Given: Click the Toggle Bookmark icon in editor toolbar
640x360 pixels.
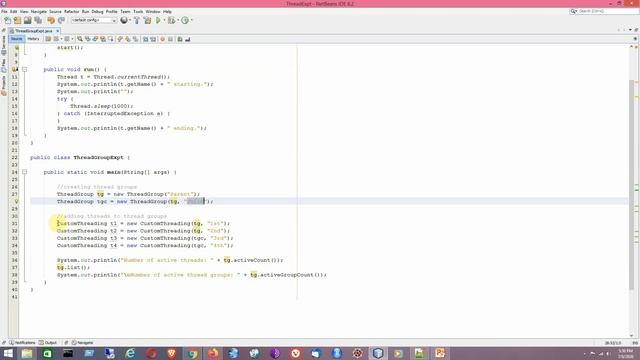Looking at the screenshot, I should coord(135,39).
